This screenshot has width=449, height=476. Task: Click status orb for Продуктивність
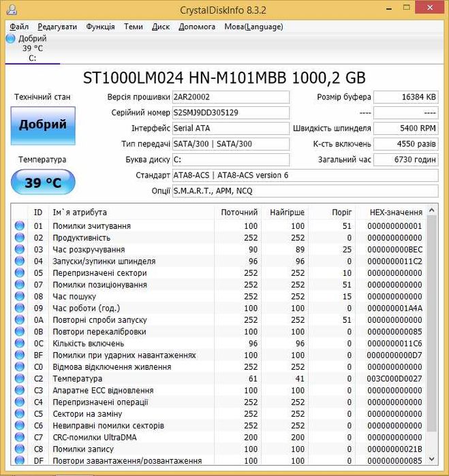(x=20, y=238)
